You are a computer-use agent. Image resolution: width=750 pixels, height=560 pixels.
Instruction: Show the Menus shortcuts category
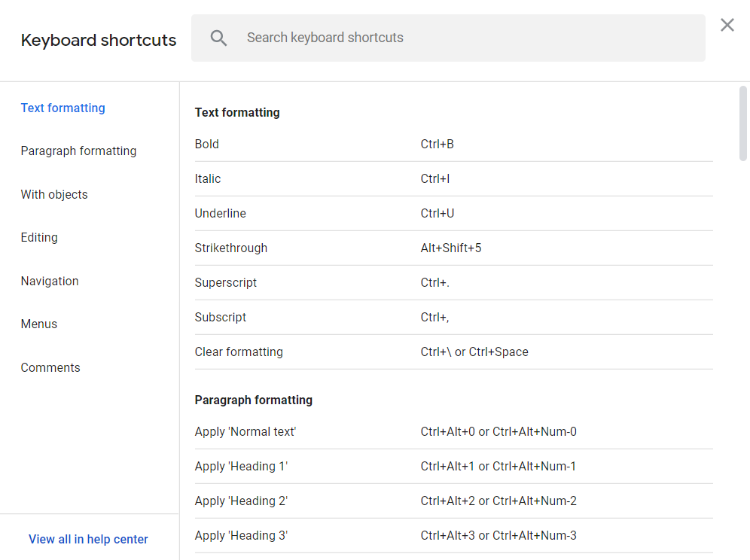(x=39, y=324)
